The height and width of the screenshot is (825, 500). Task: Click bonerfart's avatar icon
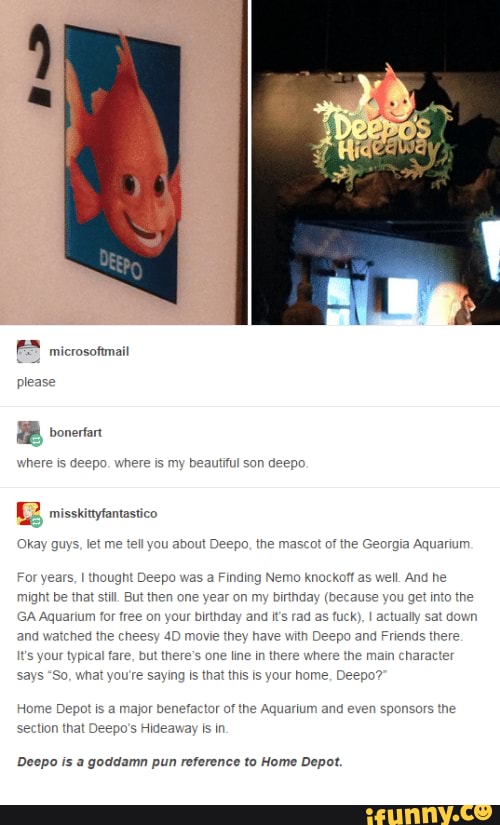pyautogui.click(x=28, y=432)
